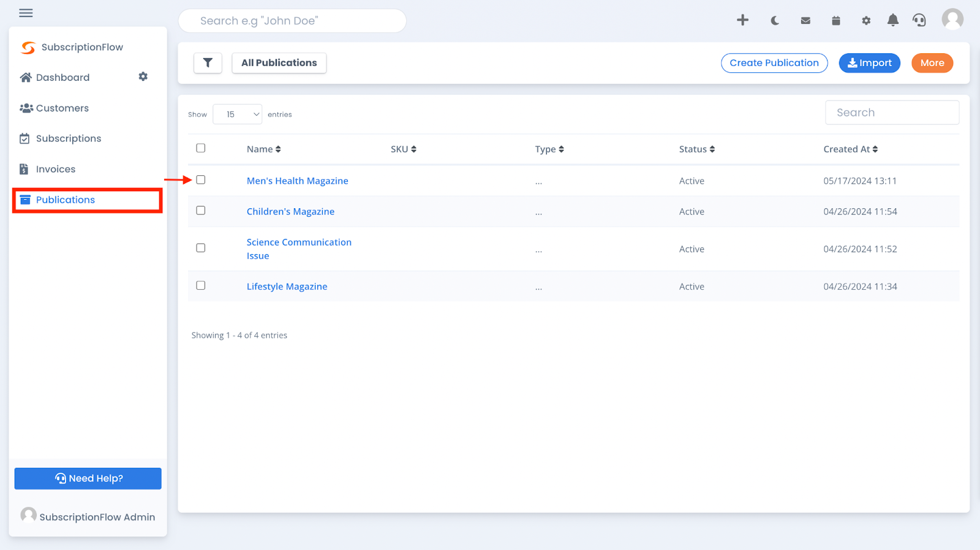Click SubscriptionFlow Admin name in sidebar
The height and width of the screenshot is (550, 980).
[x=97, y=517]
